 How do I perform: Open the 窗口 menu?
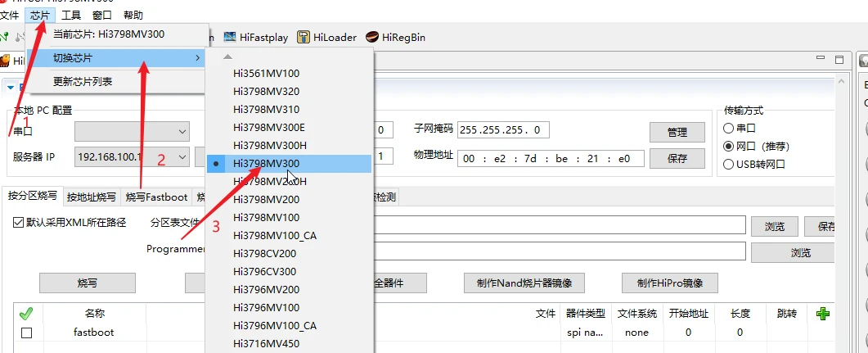(x=102, y=15)
